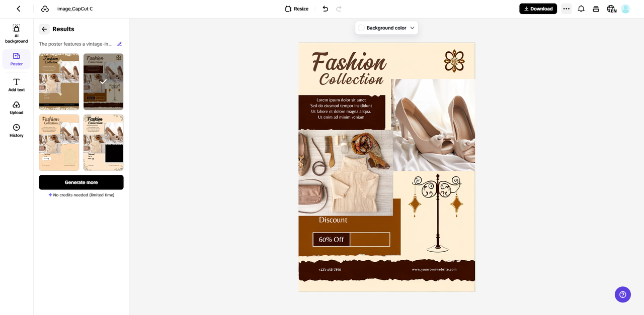Switch to the Poster tab

coord(16,59)
